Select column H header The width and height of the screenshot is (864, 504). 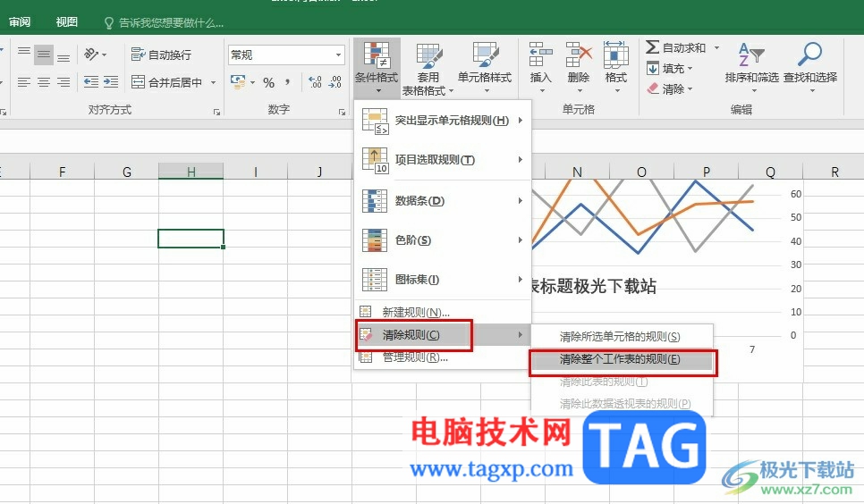tap(191, 172)
